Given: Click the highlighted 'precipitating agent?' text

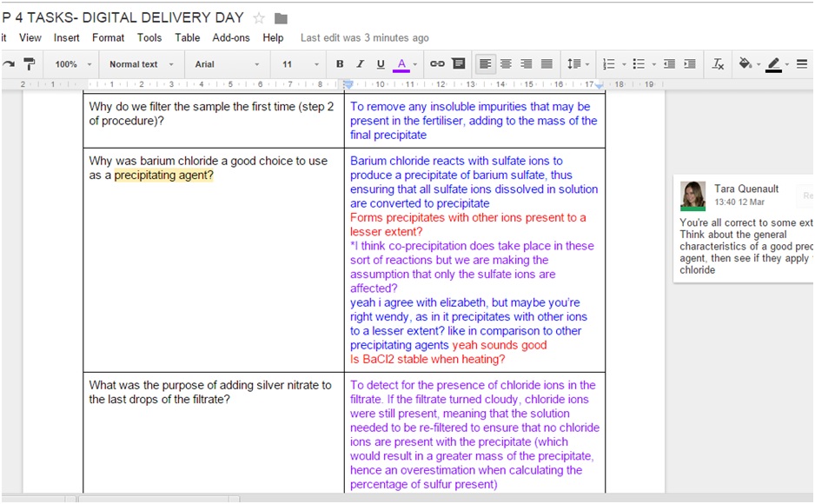Looking at the screenshot, I should click(163, 176).
